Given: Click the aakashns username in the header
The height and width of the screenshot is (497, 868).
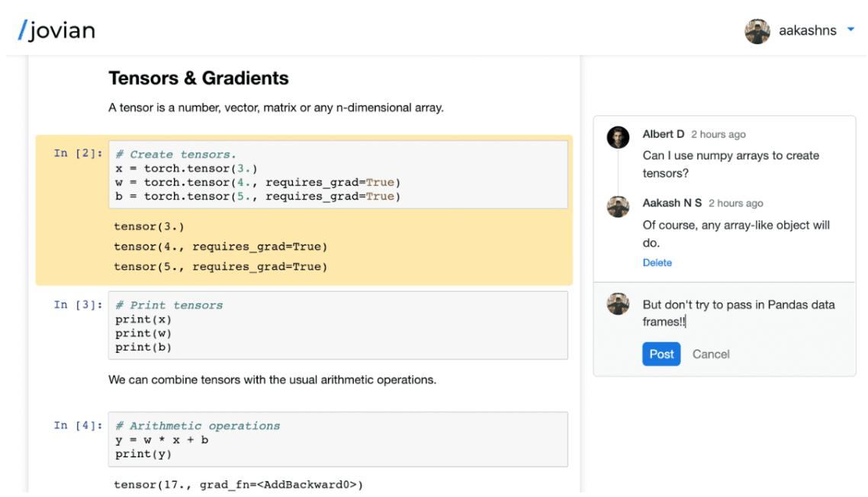Looking at the screenshot, I should (807, 31).
